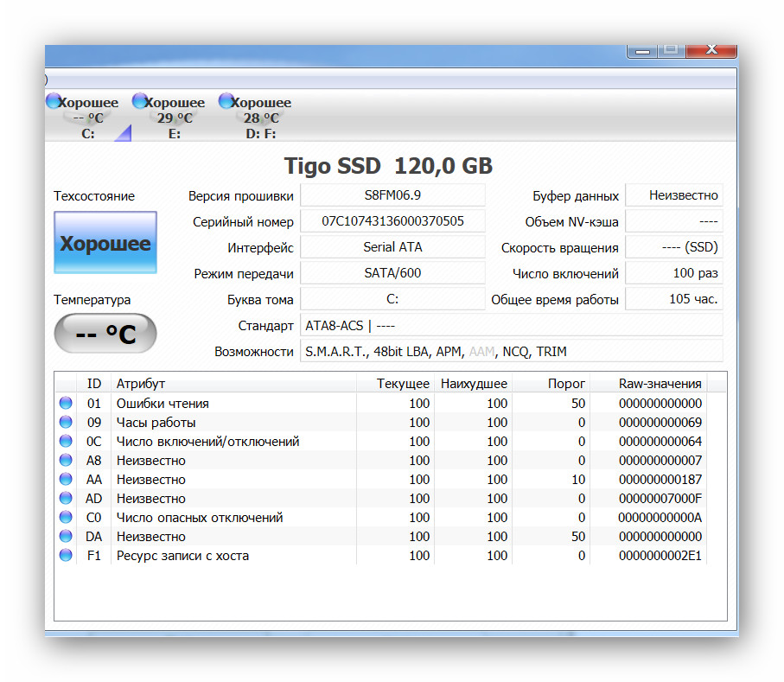Select the Ошибки чтения attribute row
This screenshot has height=682, width=784.
(x=381, y=403)
